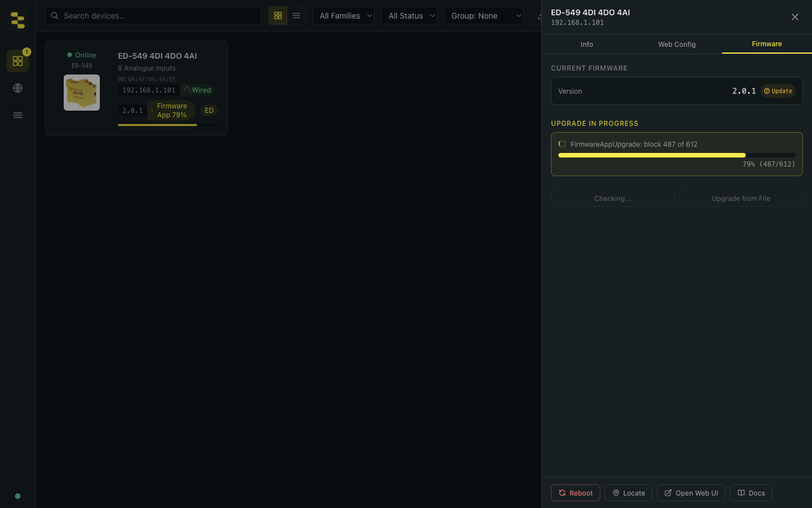Click the panel title ED-549 4DI 4DO 4AI
This screenshot has height=508, width=812.
pyautogui.click(x=590, y=12)
